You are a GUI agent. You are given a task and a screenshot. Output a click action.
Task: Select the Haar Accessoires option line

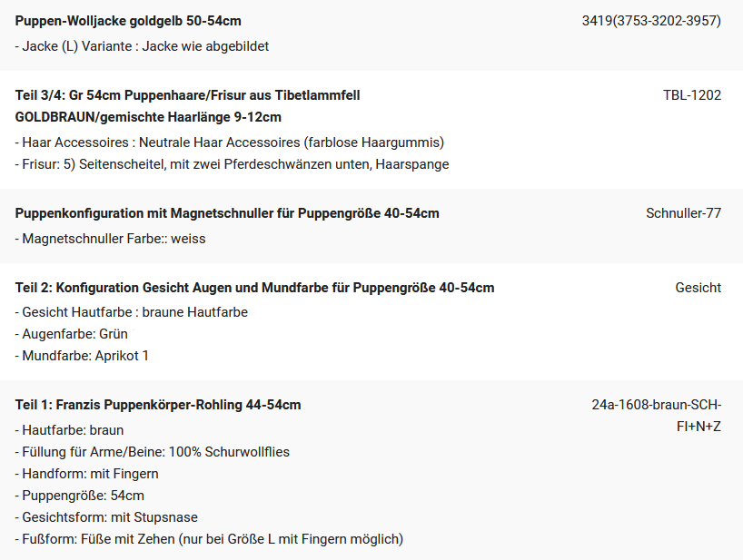coord(229,142)
